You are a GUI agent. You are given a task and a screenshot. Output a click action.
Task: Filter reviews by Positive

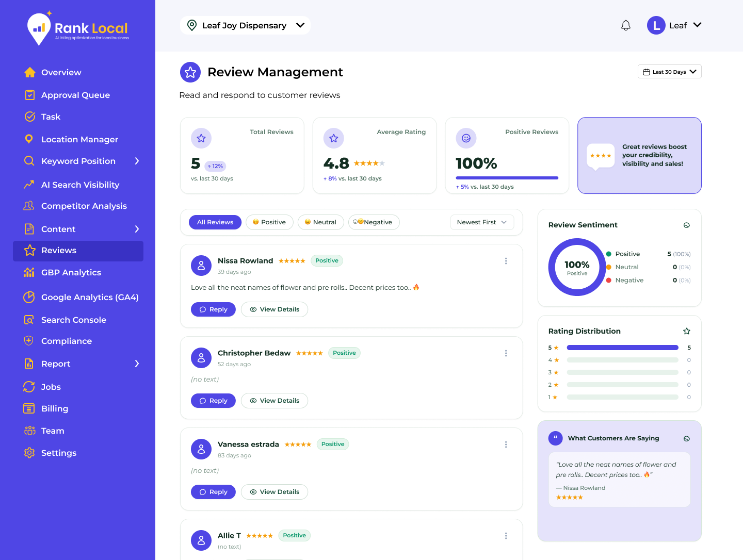(269, 222)
